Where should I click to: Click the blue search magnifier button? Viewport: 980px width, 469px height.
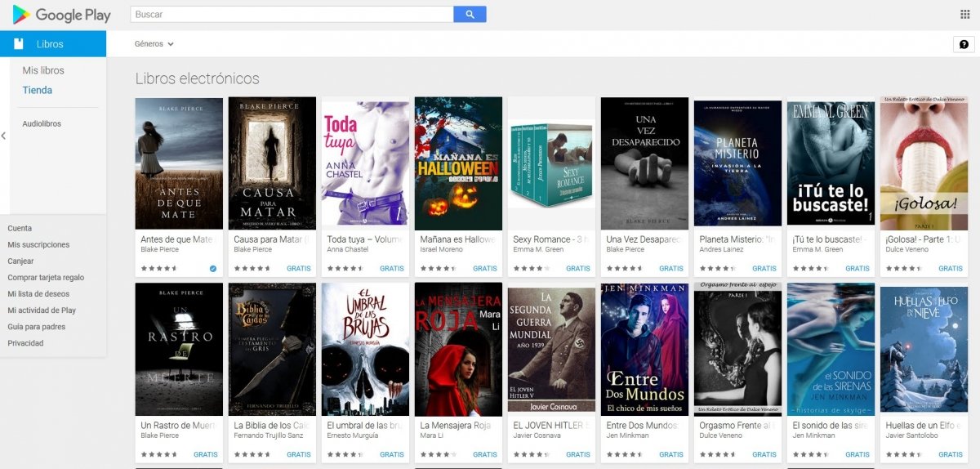[x=470, y=14]
